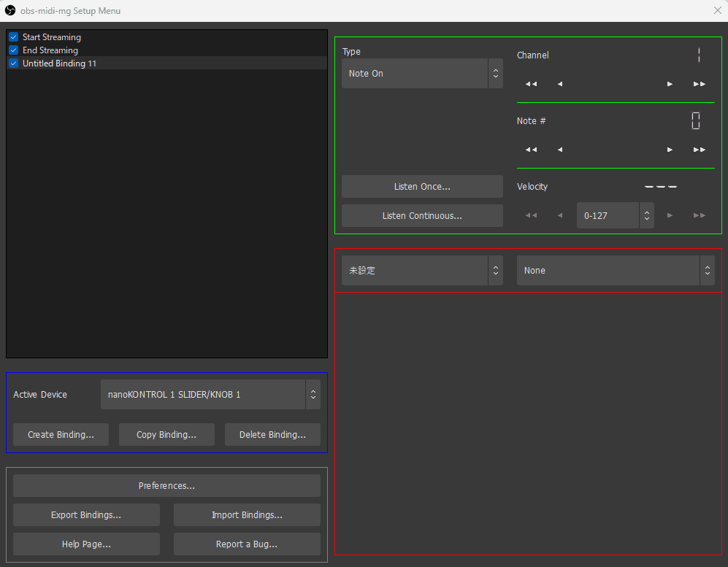Screen dimensions: 728x567
Task: Click Note # fast-rewind double arrow
Action: pyautogui.click(x=531, y=150)
